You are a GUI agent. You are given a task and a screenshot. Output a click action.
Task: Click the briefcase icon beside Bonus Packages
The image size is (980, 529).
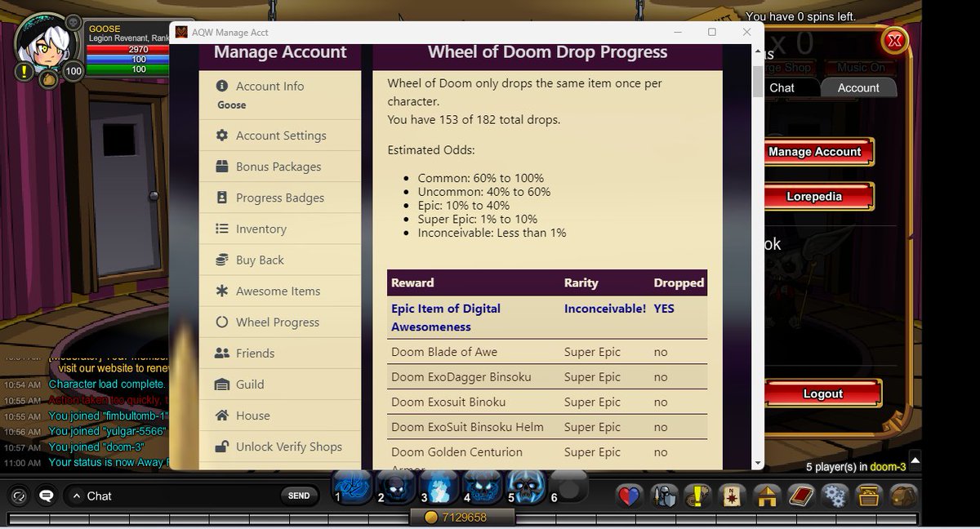pyautogui.click(x=221, y=167)
